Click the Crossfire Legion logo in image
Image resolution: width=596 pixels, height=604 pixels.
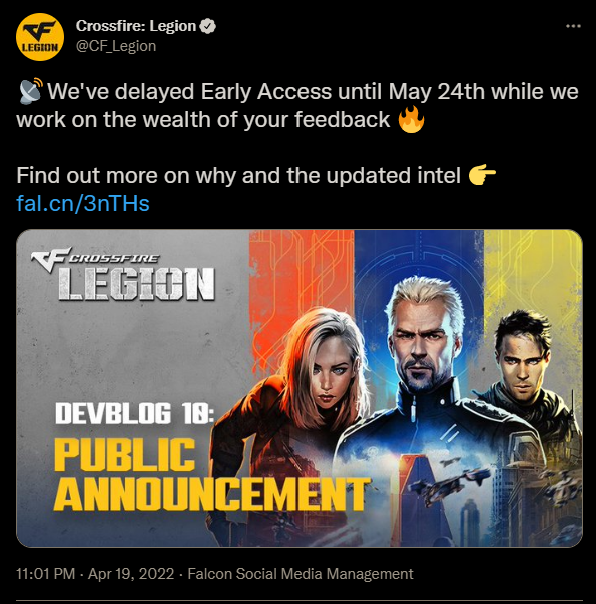(123, 274)
